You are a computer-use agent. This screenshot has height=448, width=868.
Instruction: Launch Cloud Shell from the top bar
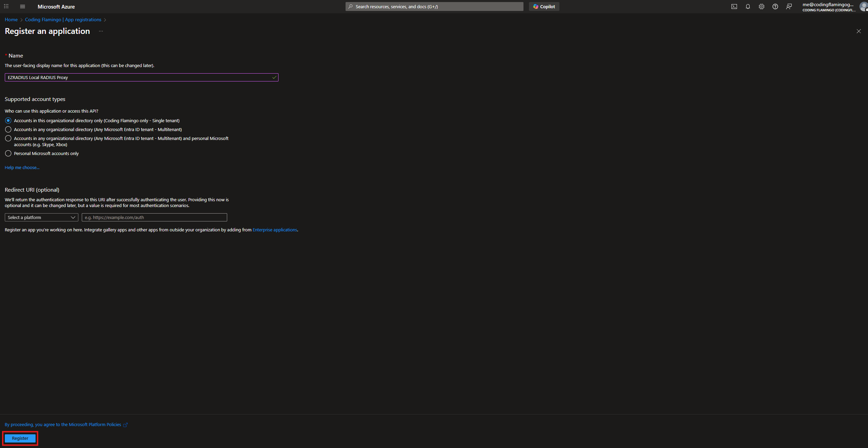coord(734,7)
